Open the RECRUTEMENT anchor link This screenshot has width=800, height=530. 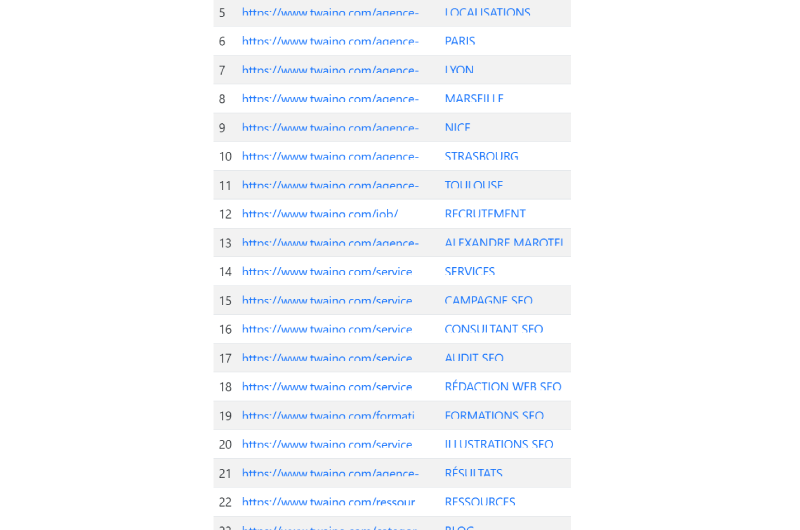click(485, 214)
